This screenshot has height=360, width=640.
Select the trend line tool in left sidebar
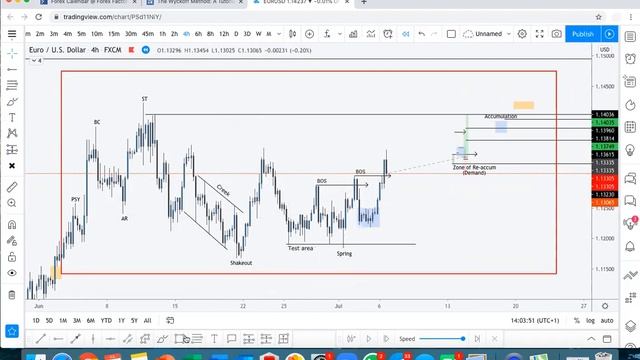point(12,70)
